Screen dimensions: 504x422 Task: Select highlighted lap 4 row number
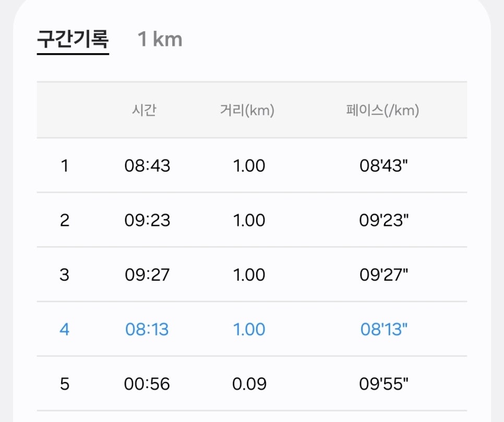click(x=65, y=330)
